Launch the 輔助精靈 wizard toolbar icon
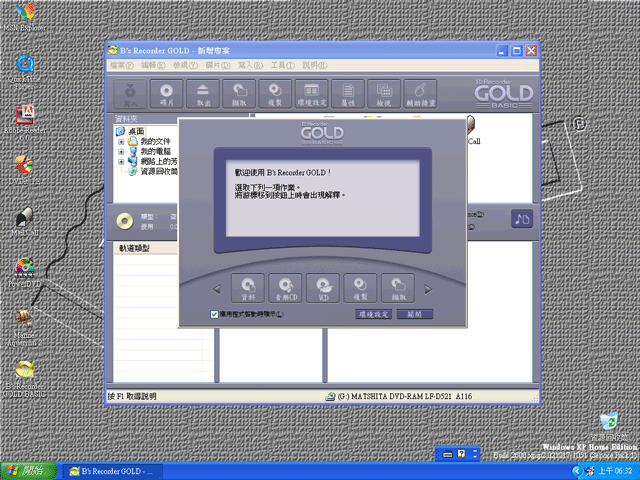Screen dimensions: 640x480 tap(420, 94)
